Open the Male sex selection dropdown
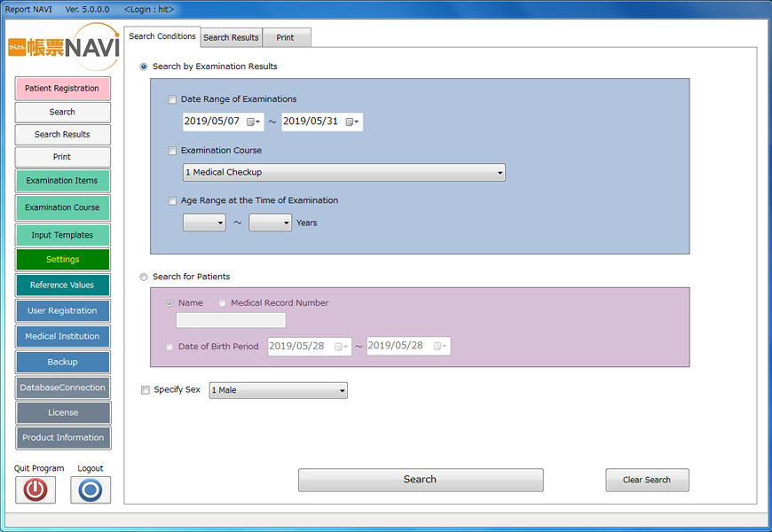The height and width of the screenshot is (532, 772). 278,390
